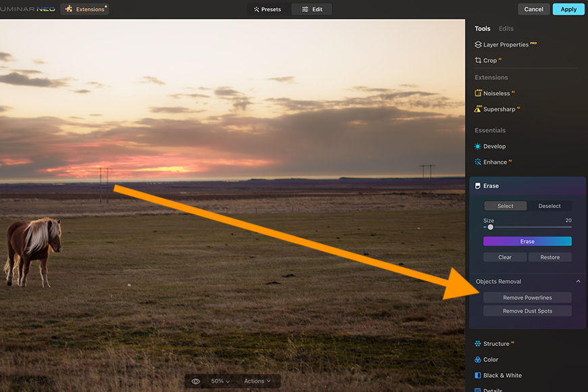
Task: Click the Size slider handle
Action: [491, 227]
